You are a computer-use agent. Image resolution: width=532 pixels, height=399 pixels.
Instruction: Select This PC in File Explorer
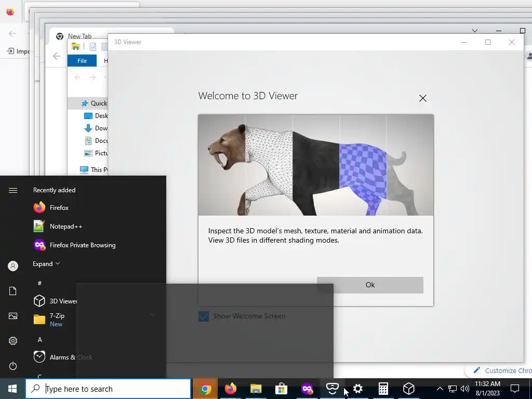(x=94, y=170)
